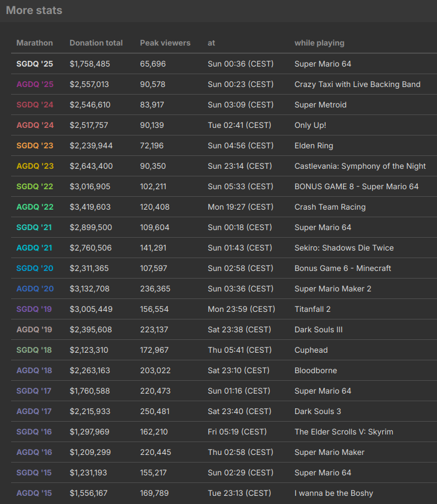Select donation total $1,209,299
The width and height of the screenshot is (437, 504).
click(90, 452)
